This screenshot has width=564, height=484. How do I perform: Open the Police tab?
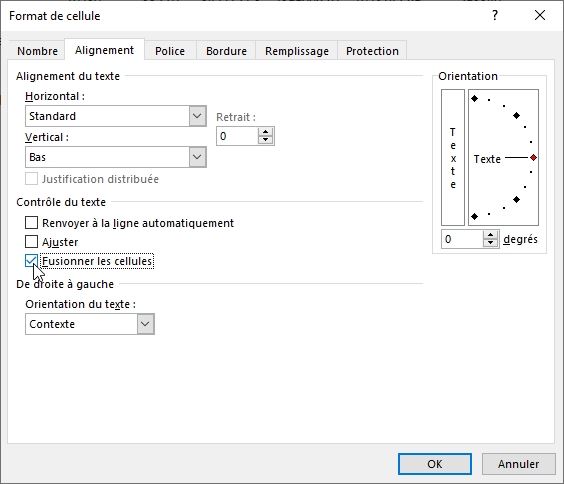tap(170, 51)
